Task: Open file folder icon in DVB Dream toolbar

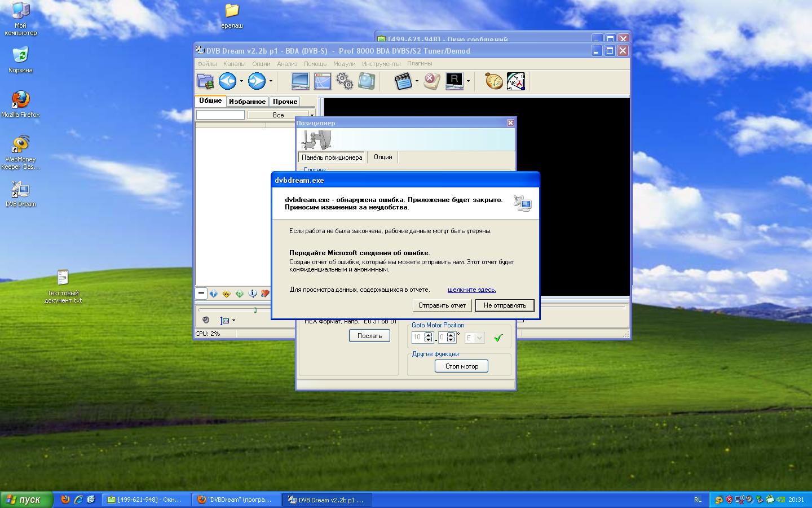Action: click(x=205, y=81)
